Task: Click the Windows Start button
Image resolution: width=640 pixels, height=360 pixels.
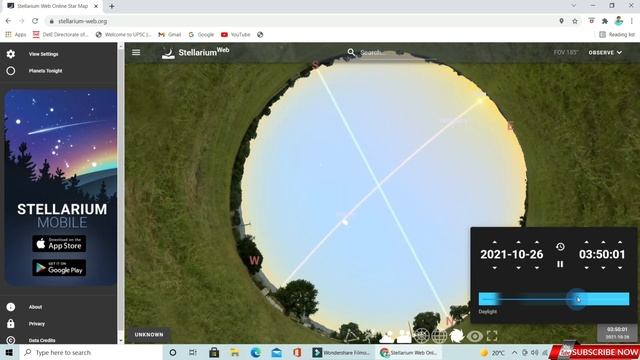Action: click(9, 352)
